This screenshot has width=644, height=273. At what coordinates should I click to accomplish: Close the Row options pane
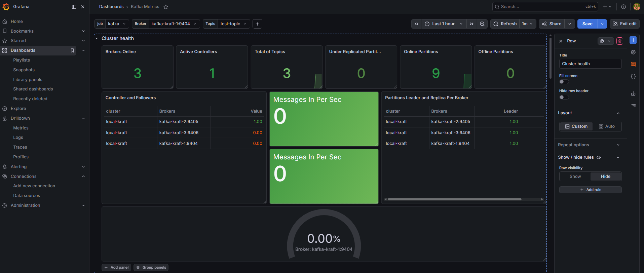pyautogui.click(x=561, y=41)
